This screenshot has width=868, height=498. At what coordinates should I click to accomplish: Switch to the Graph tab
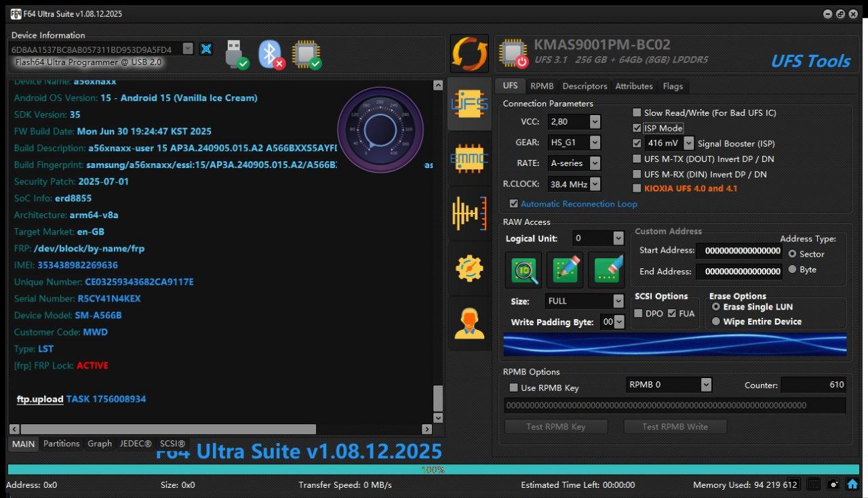[100, 444]
